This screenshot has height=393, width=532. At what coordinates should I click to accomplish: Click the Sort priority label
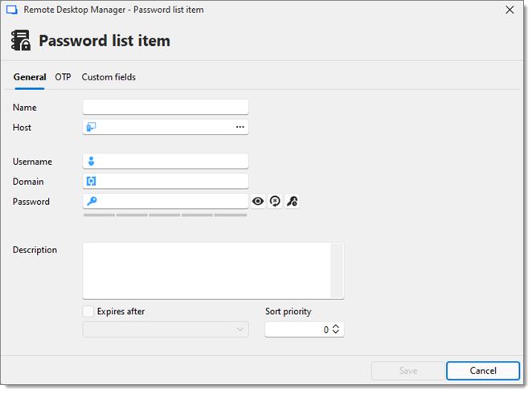coord(288,312)
